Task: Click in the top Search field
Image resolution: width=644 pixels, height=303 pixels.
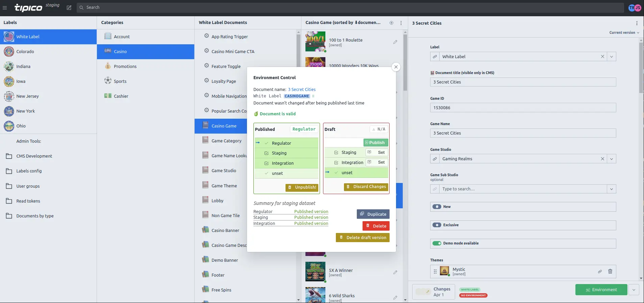Action: point(350,7)
